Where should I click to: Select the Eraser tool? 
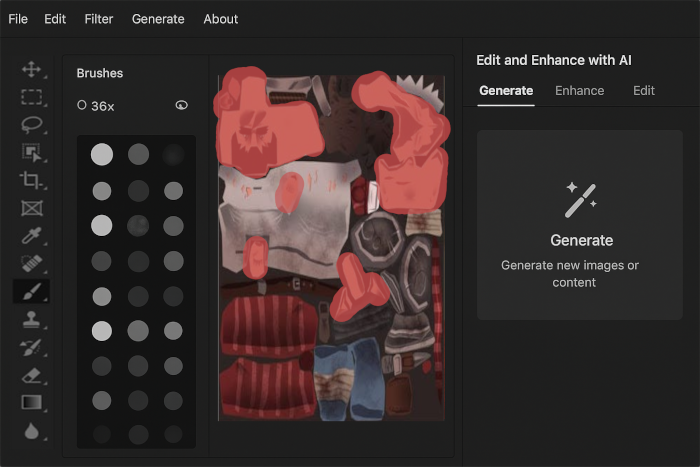(x=31, y=375)
